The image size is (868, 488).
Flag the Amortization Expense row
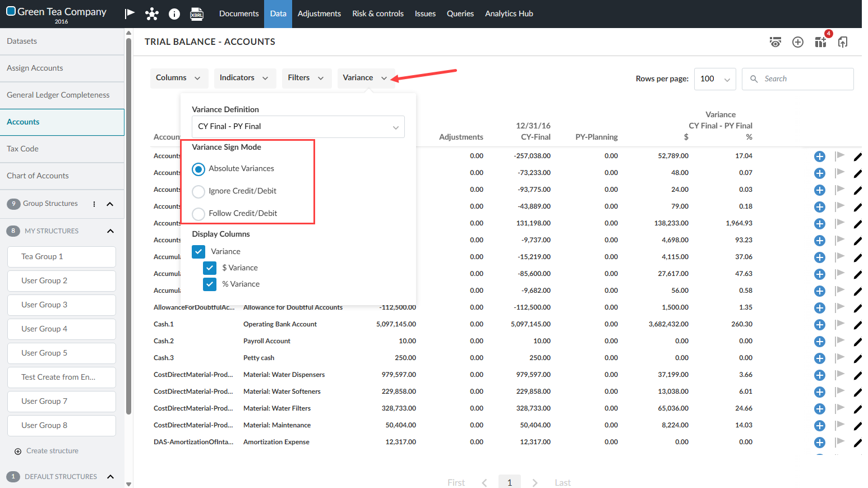click(839, 442)
